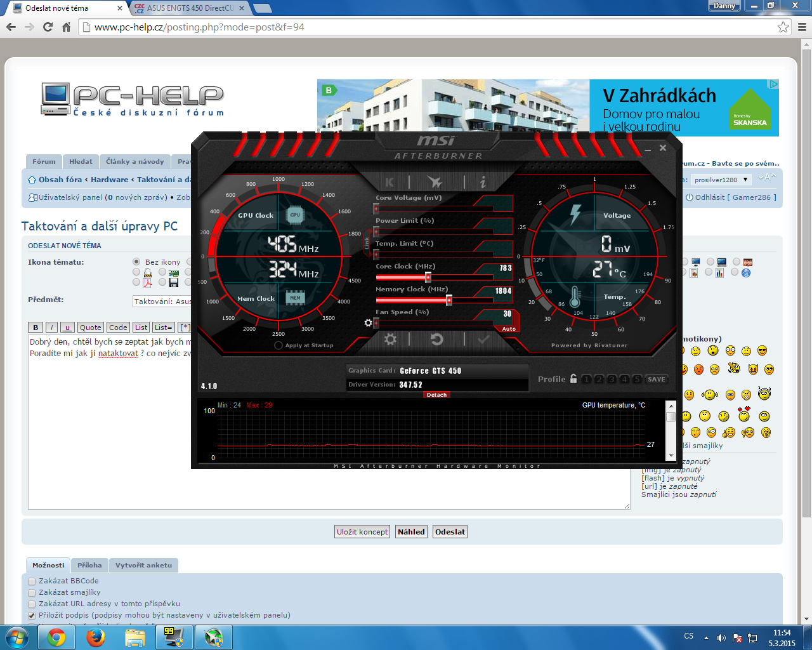Open the Články a návody tab
The height and width of the screenshot is (650, 812).
click(134, 162)
